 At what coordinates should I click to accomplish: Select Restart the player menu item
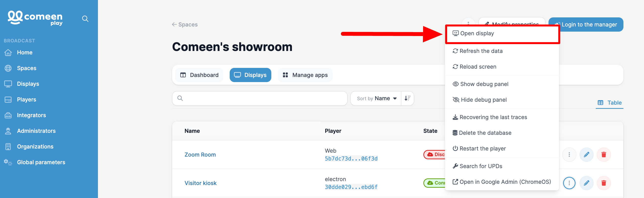point(502,149)
